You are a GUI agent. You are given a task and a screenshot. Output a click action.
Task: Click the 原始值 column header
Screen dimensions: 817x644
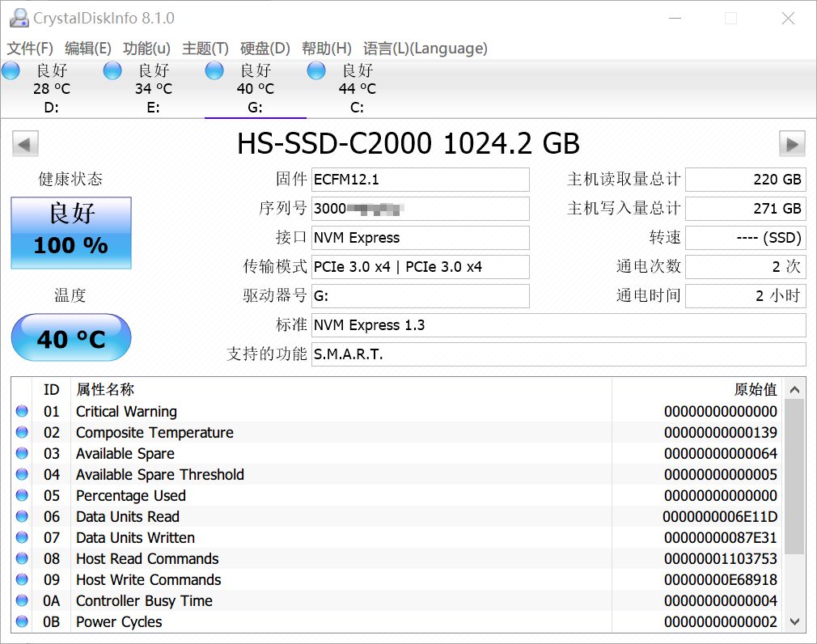[x=754, y=390]
